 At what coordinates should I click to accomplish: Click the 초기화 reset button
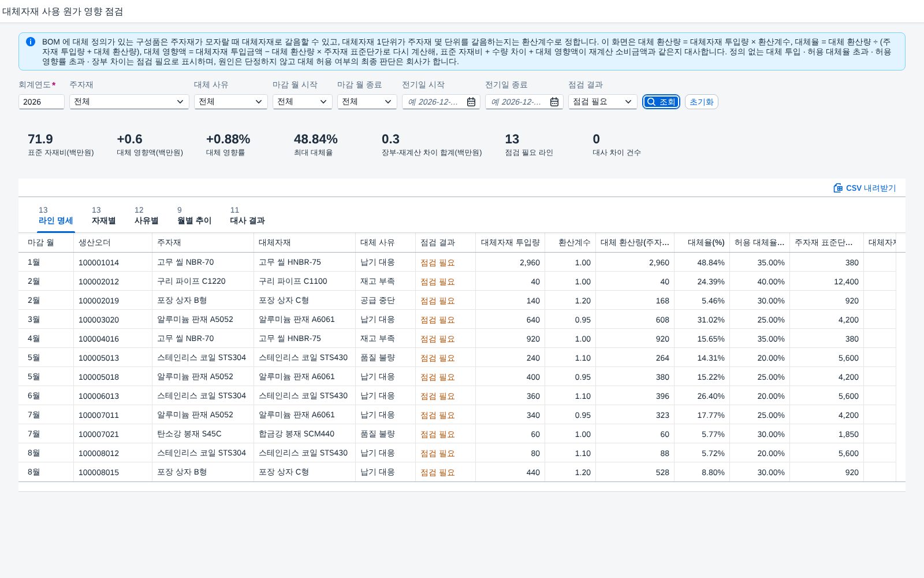pyautogui.click(x=702, y=102)
